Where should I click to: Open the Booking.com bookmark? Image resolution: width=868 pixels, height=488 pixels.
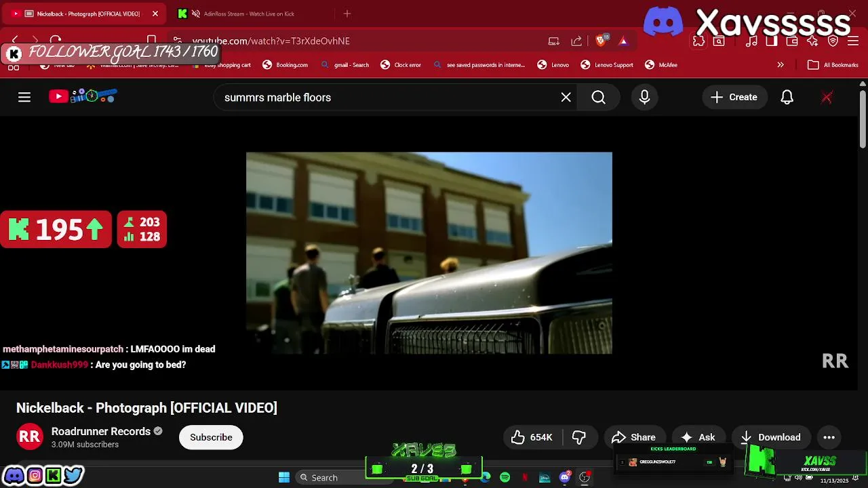click(x=285, y=65)
